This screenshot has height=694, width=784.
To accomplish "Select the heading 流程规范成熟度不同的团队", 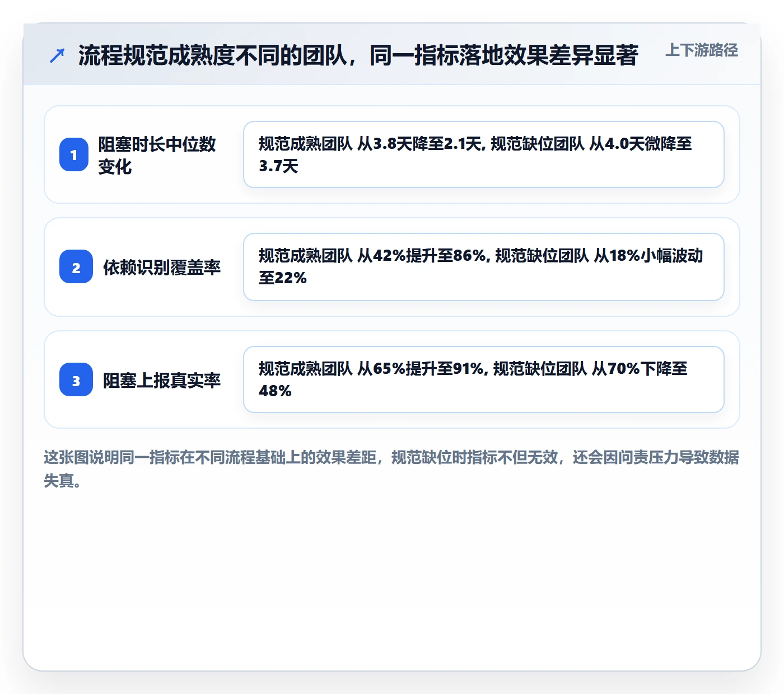I will (x=358, y=55).
